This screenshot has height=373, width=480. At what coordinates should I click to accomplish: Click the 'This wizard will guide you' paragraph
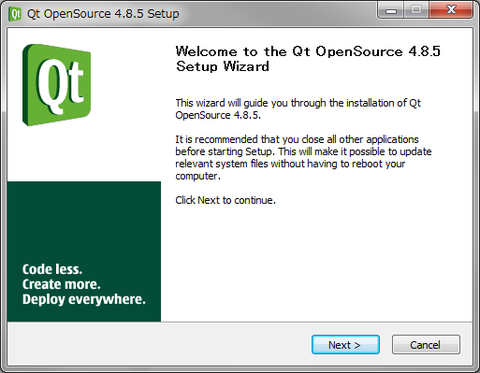[x=298, y=109]
